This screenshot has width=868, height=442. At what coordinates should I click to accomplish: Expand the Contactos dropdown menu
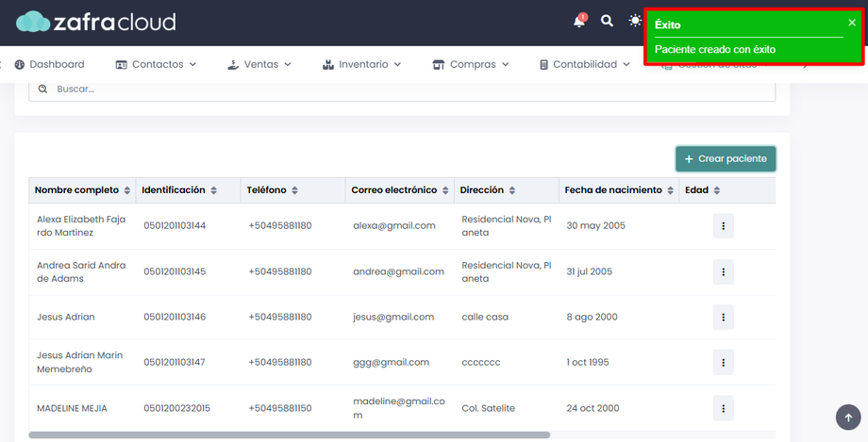click(156, 64)
